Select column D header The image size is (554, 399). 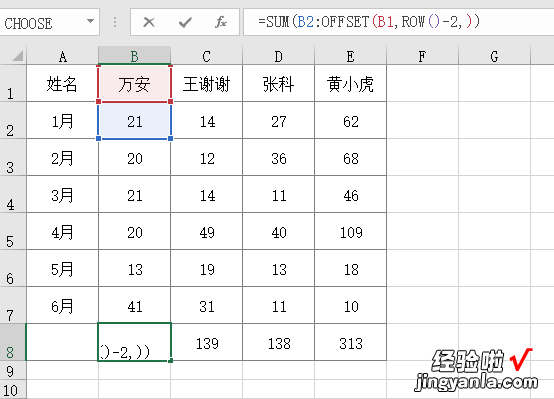(278, 56)
